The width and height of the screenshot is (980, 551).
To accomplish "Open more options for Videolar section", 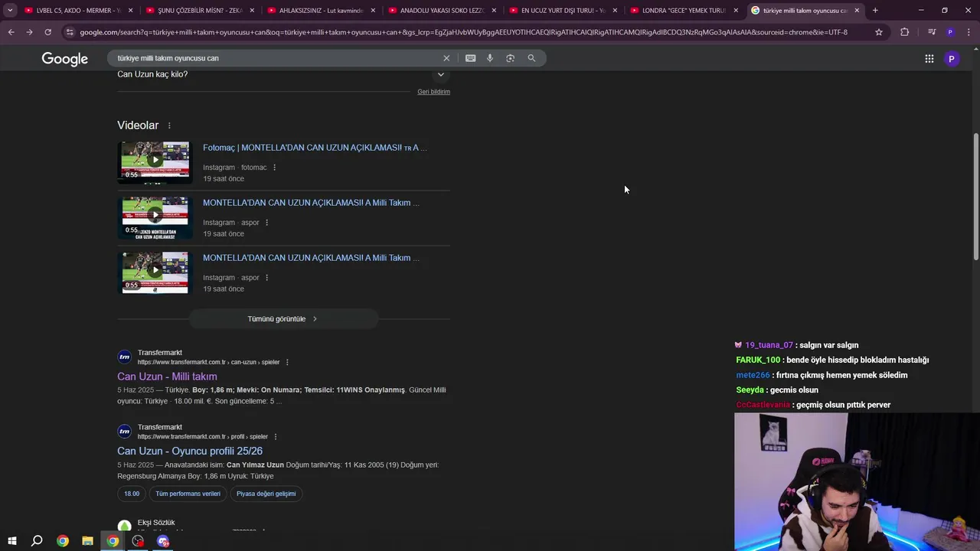I will [169, 126].
